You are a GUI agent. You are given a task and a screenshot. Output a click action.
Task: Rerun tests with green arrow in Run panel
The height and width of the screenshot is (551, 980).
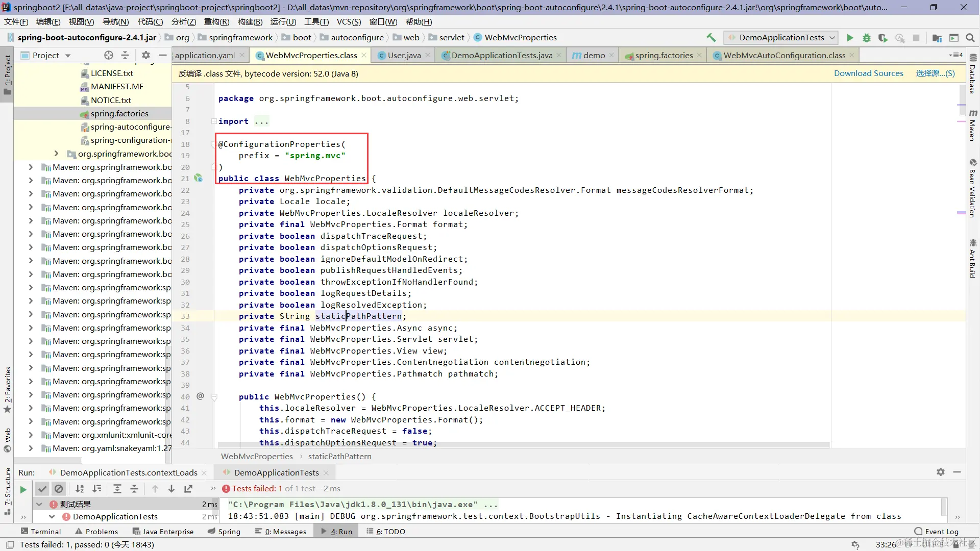23,490
